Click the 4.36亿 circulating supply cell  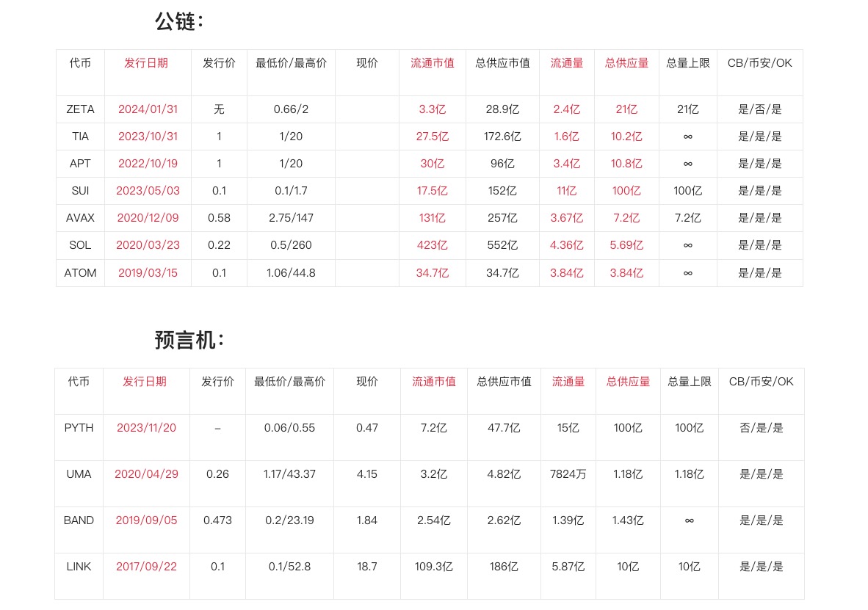pyautogui.click(x=566, y=244)
